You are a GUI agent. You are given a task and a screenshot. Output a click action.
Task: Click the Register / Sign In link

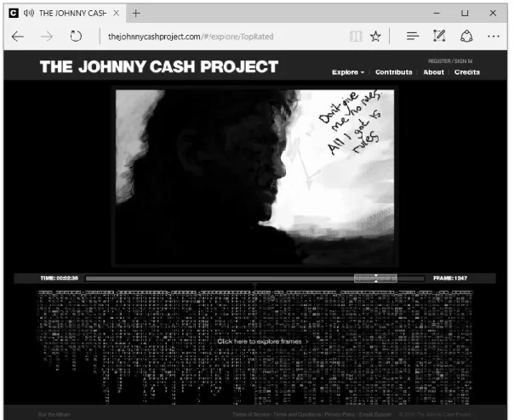(x=450, y=61)
